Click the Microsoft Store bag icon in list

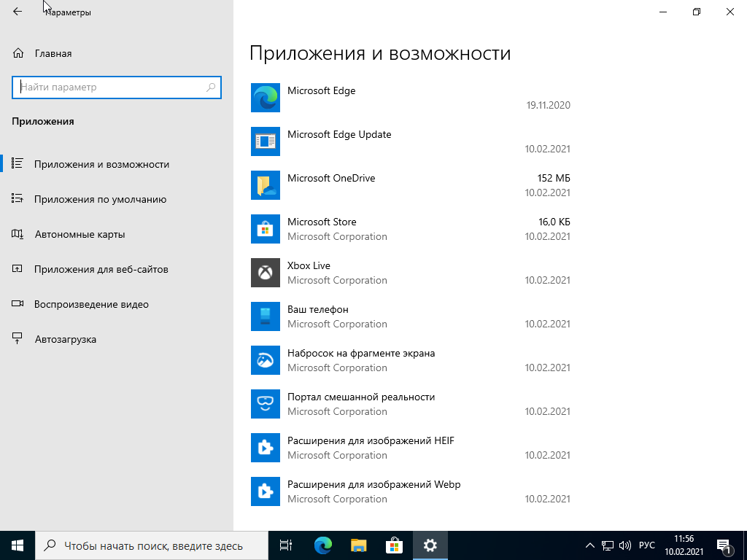(x=266, y=229)
